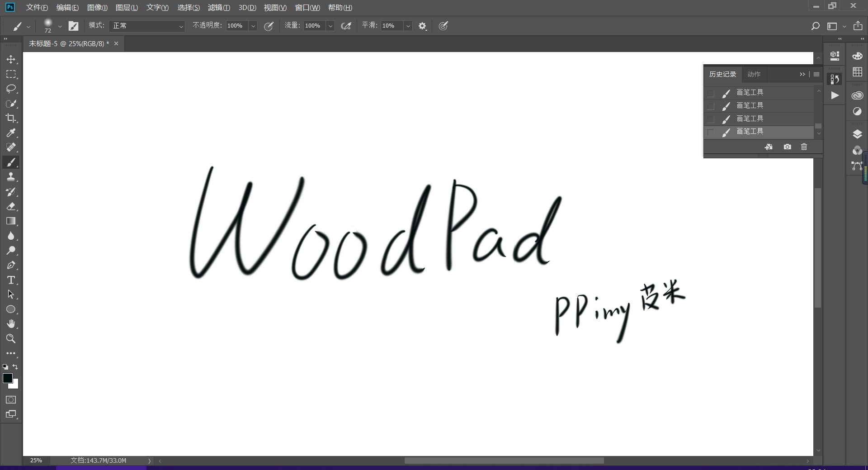This screenshot has height=470, width=868.
Task: Open the brush preset picker arrow
Action: tap(60, 27)
